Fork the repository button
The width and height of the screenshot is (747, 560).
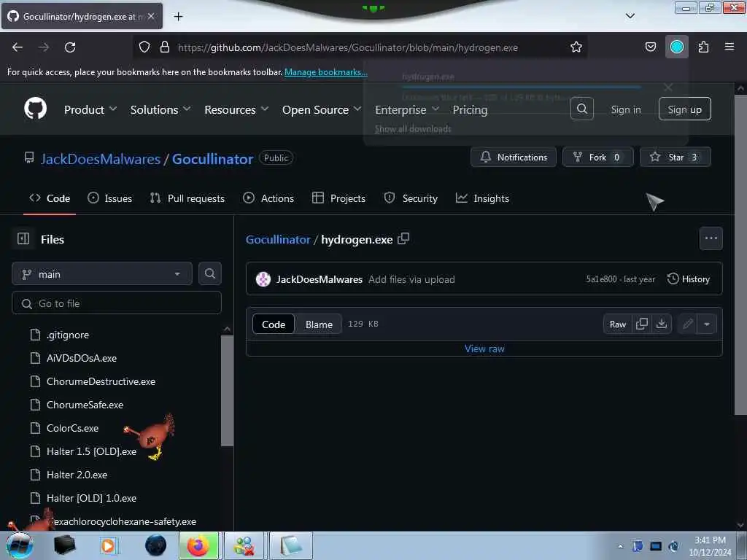coord(598,157)
